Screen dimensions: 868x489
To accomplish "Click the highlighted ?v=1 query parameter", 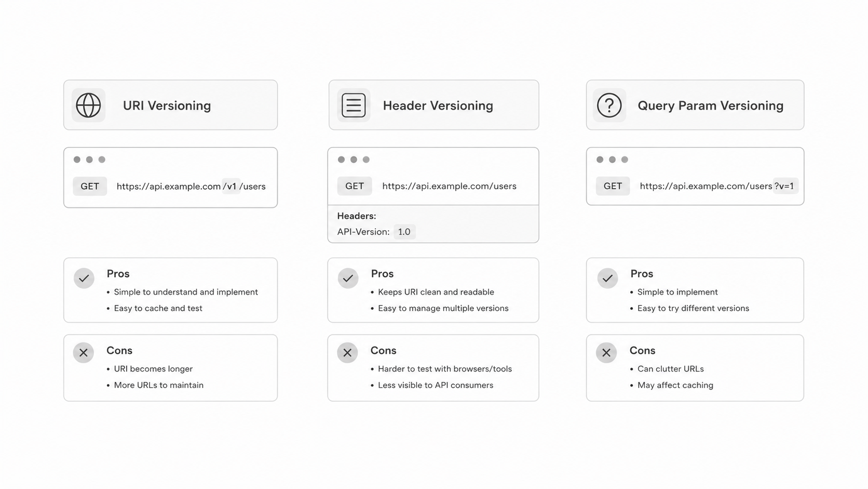I will coord(785,186).
